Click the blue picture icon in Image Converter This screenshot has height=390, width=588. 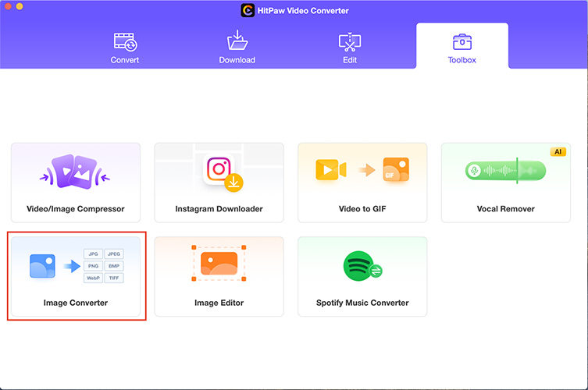click(42, 266)
